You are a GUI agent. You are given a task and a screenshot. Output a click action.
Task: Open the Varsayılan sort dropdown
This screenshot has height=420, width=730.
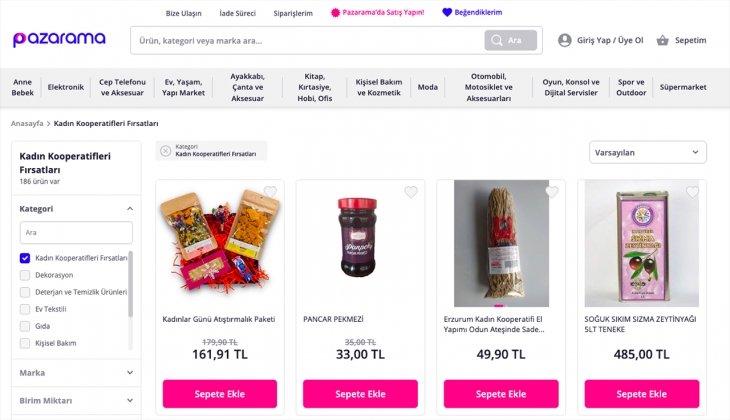click(648, 152)
